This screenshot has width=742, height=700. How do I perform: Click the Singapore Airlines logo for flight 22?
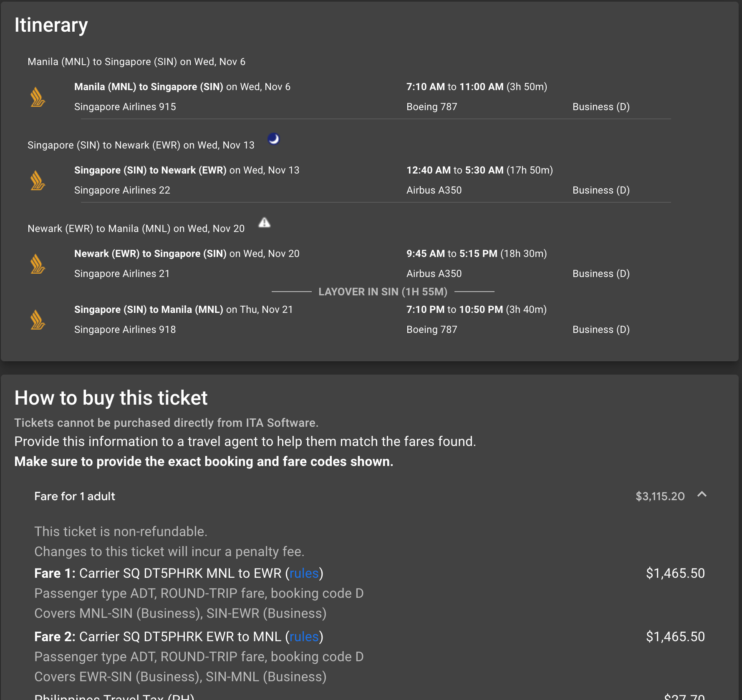38,180
